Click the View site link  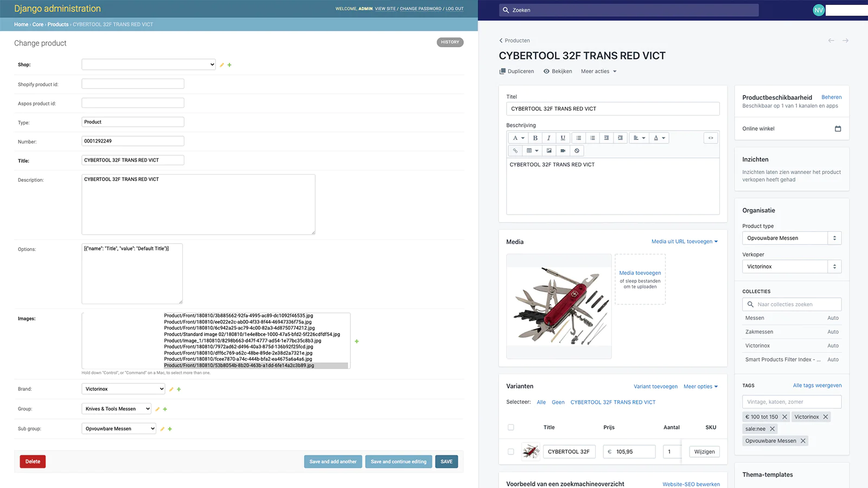click(x=385, y=9)
